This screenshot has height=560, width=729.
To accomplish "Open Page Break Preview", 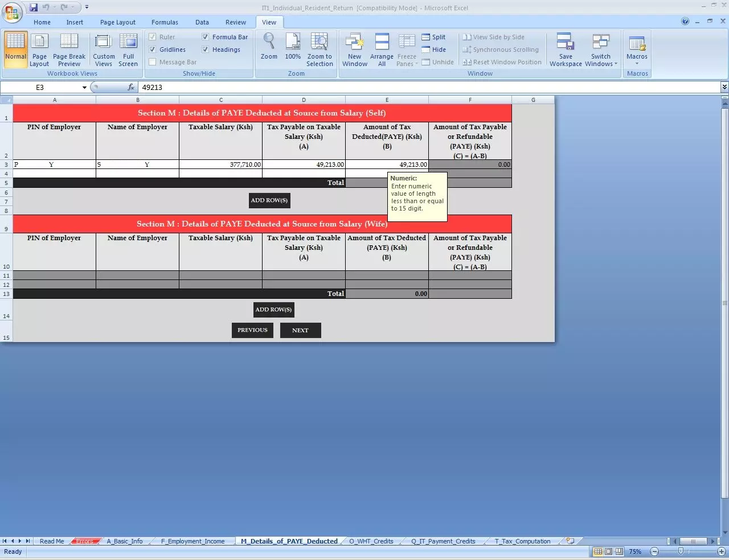I will (69, 50).
